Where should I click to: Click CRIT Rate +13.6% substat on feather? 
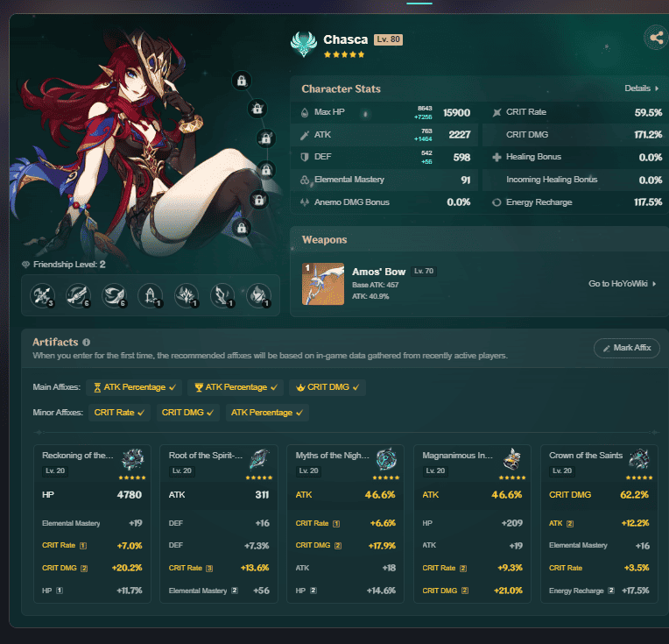coord(219,568)
